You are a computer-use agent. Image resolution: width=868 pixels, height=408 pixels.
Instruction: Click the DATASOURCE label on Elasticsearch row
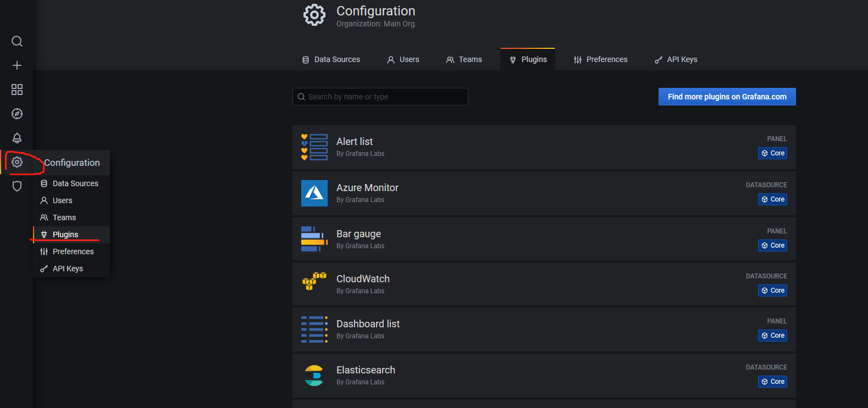click(766, 367)
